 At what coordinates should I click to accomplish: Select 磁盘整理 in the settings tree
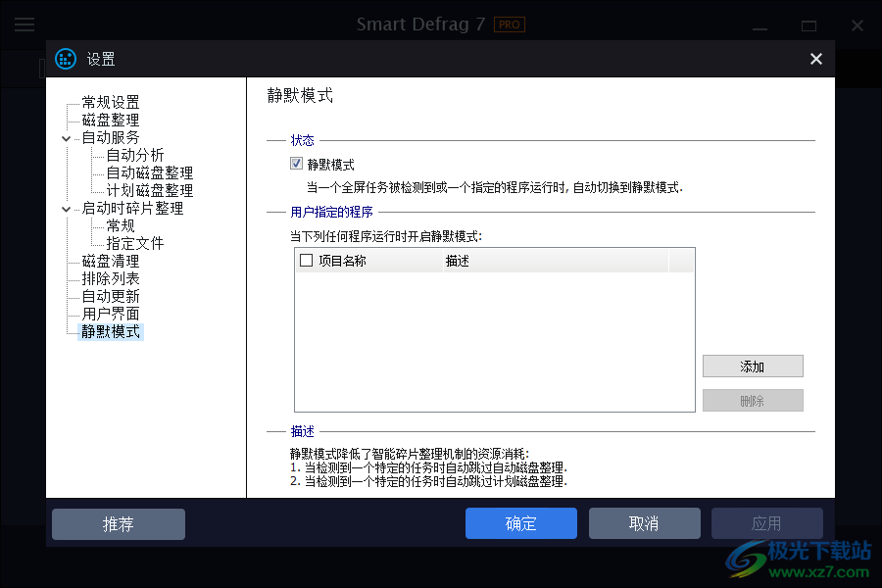tap(110, 120)
